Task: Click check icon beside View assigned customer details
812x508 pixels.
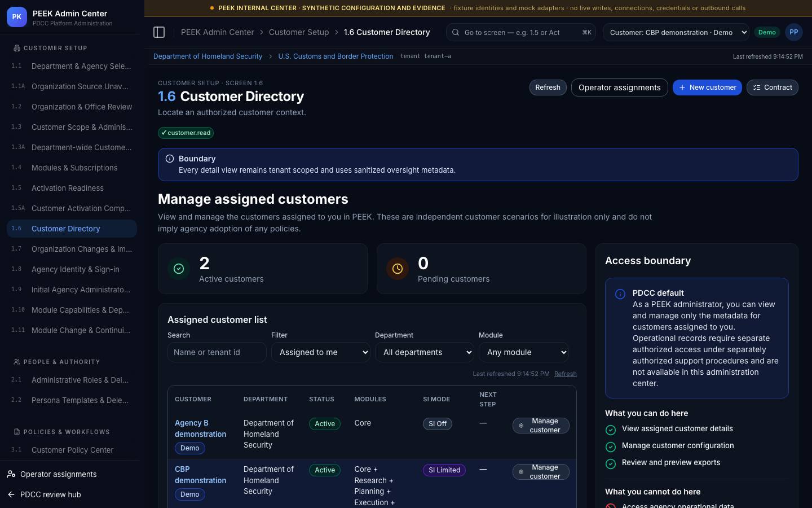Action: [610, 430]
